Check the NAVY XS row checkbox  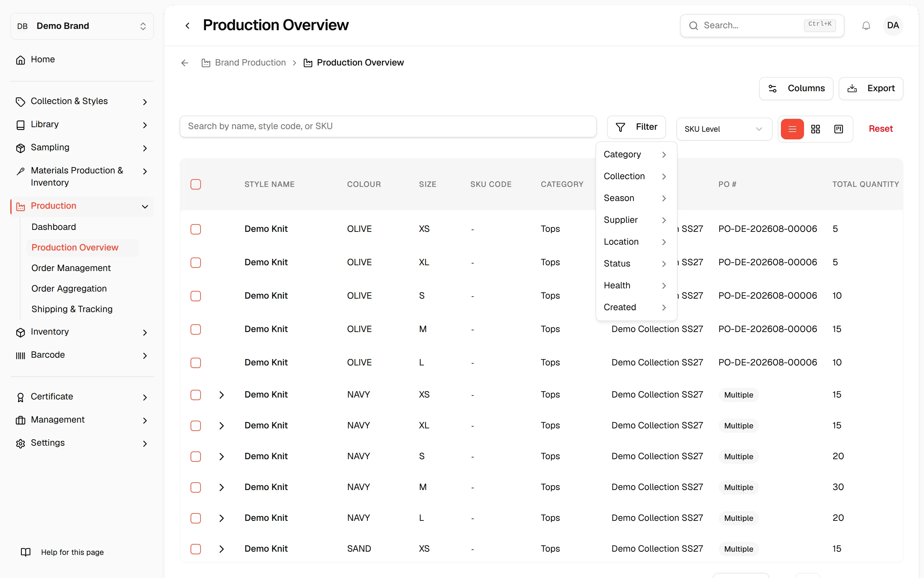195,395
